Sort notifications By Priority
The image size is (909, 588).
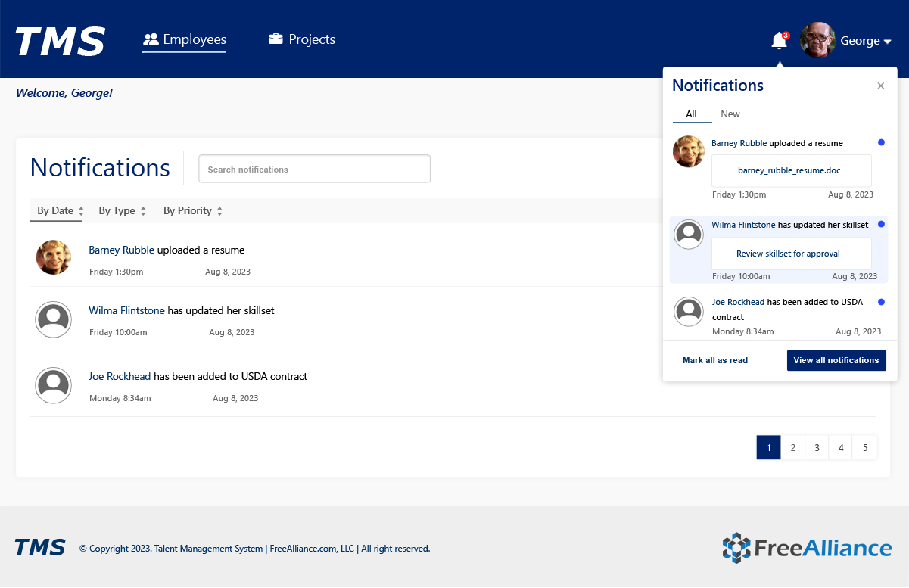[192, 211]
